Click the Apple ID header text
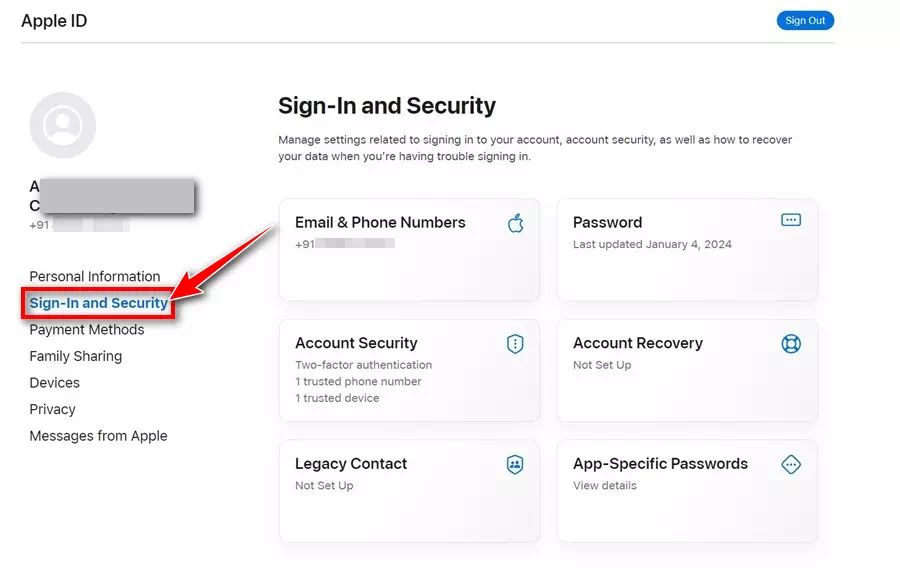900x581 pixels. click(x=53, y=20)
